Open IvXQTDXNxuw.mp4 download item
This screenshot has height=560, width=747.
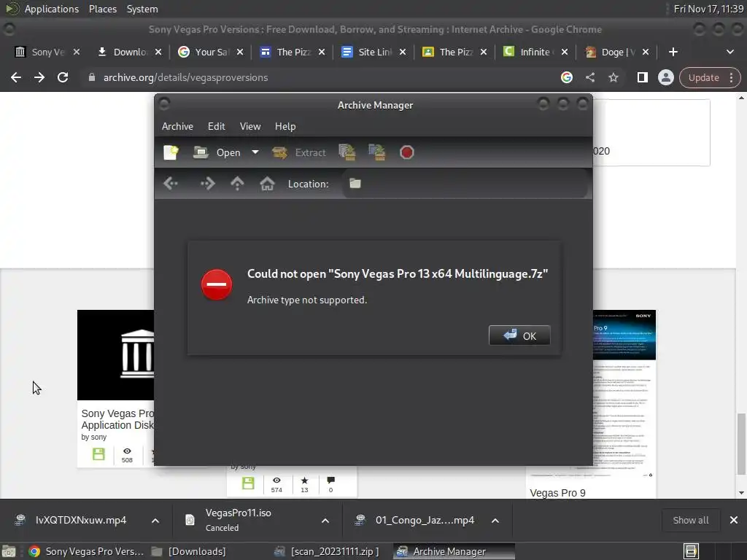tap(71, 521)
